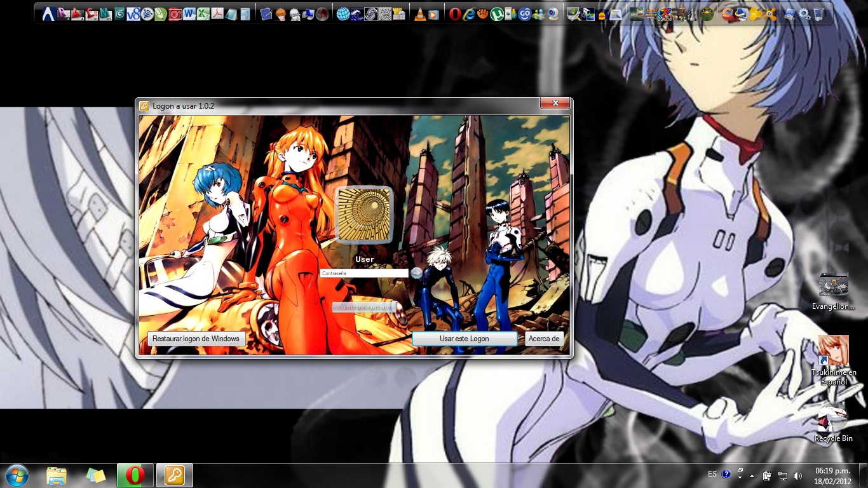
Task: Open Internet Explorer from the dock
Action: pos(470,14)
